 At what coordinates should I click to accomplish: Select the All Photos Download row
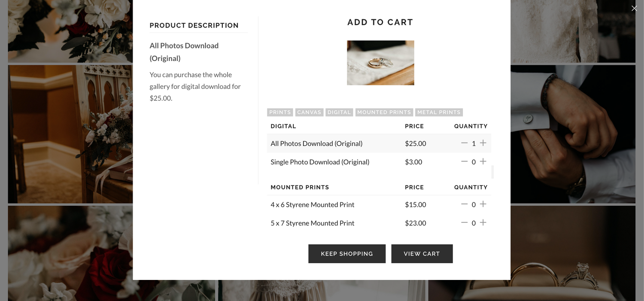pos(379,143)
